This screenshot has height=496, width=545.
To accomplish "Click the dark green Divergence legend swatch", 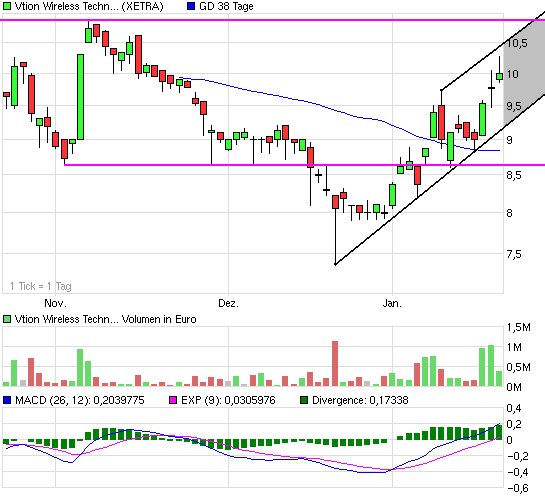I will 304,400.
